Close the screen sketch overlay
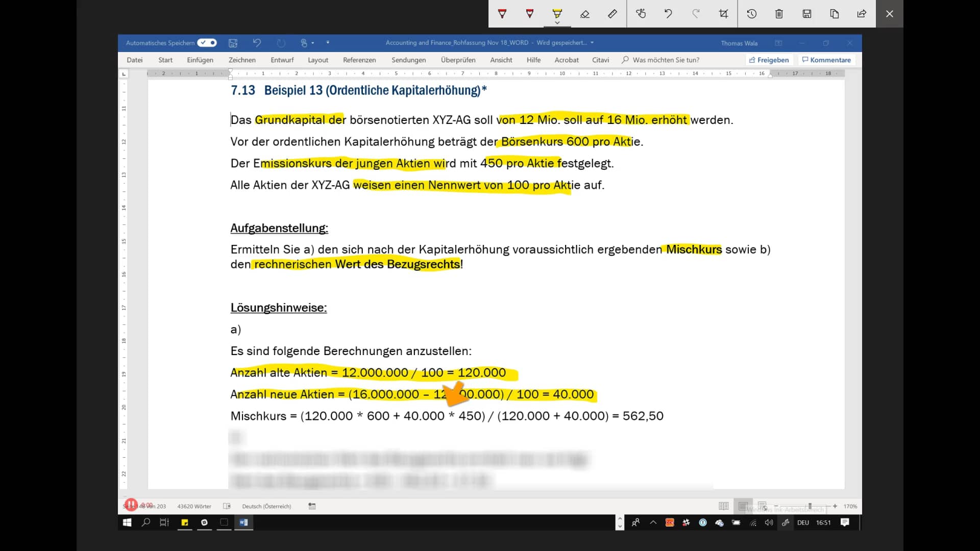Image resolution: width=980 pixels, height=551 pixels. (x=890, y=14)
